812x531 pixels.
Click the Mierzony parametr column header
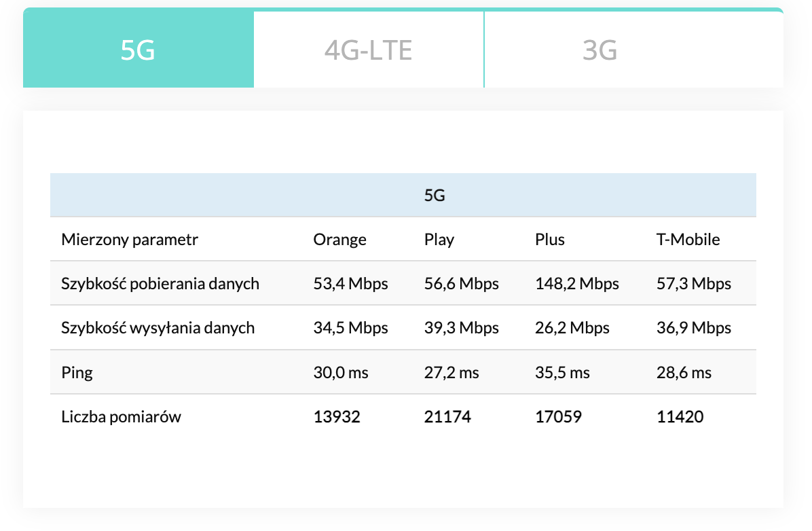coord(130,240)
